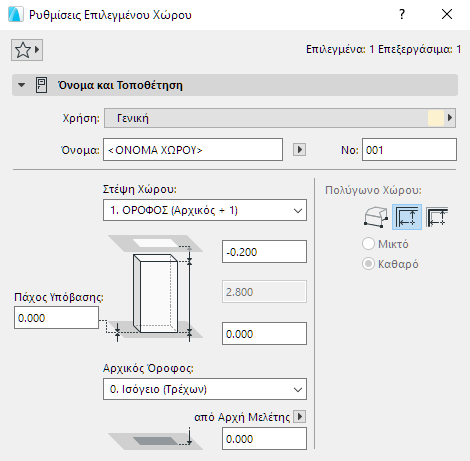470x461 pixels.
Task: Edit the top offset field -0.200
Action: click(x=264, y=252)
